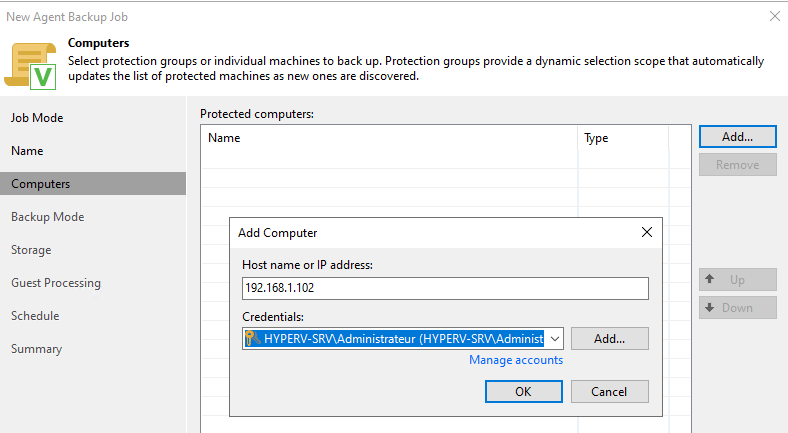
Task: Go to the Name step
Action: pos(27,151)
